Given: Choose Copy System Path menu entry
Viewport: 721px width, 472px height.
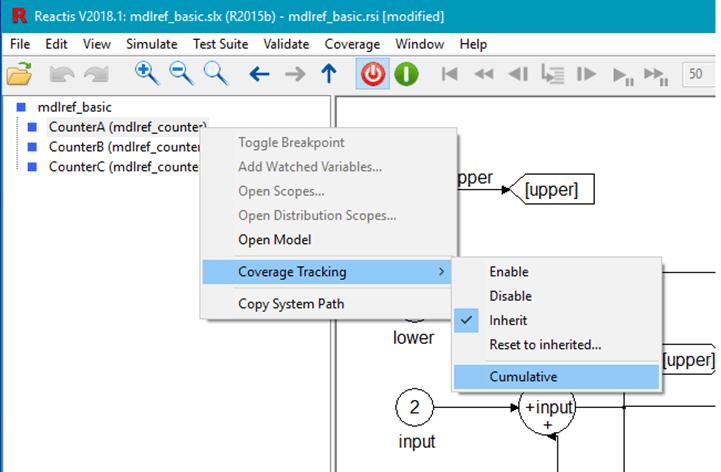Looking at the screenshot, I should (291, 304).
